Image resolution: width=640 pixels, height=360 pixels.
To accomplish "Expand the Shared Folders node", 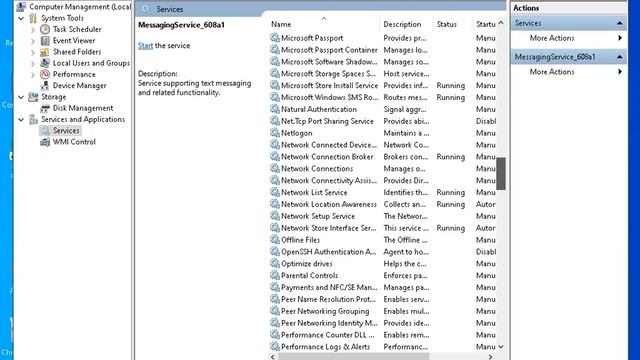I will click(33, 52).
